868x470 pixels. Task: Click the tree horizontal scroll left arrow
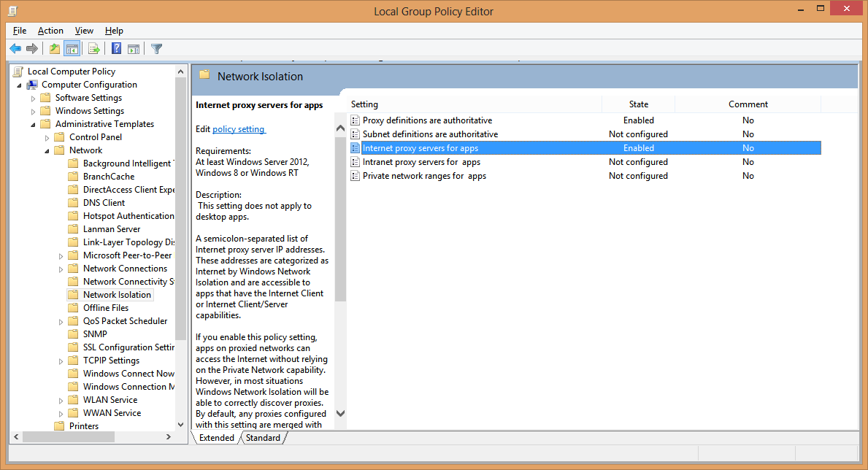[16, 436]
